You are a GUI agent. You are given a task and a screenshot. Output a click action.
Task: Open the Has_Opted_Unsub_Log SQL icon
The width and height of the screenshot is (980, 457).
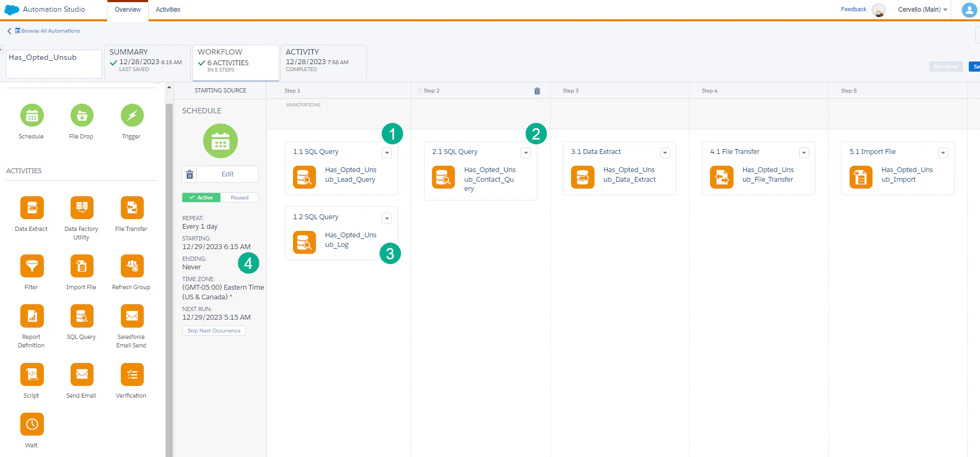point(305,243)
